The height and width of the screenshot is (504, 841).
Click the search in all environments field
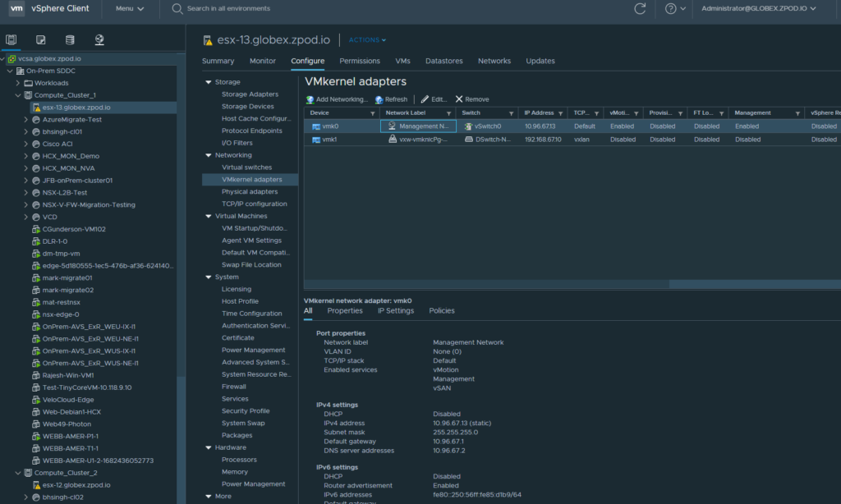(x=228, y=8)
